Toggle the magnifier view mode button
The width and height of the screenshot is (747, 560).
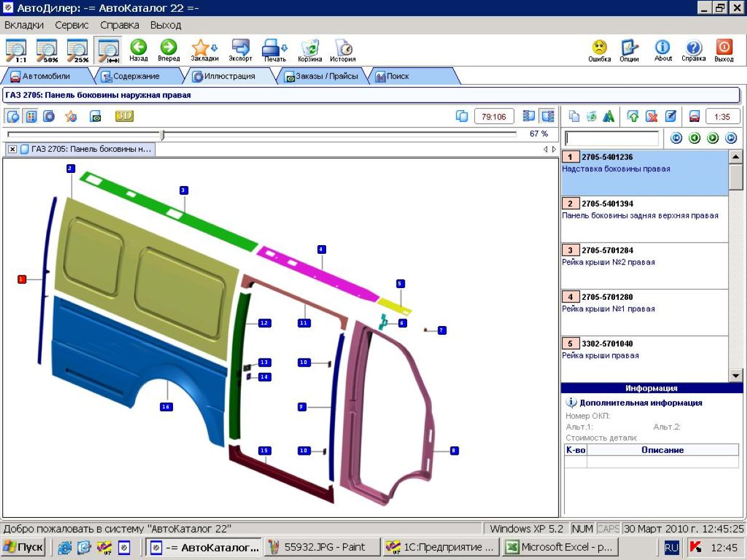click(x=13, y=116)
